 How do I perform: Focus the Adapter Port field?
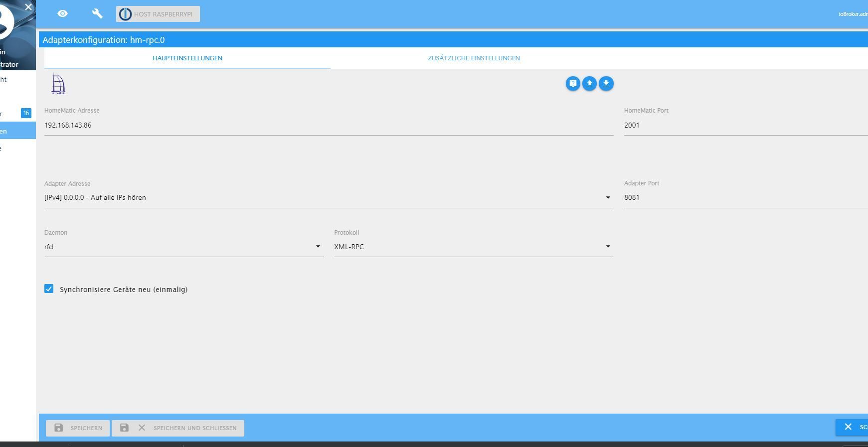click(x=746, y=198)
